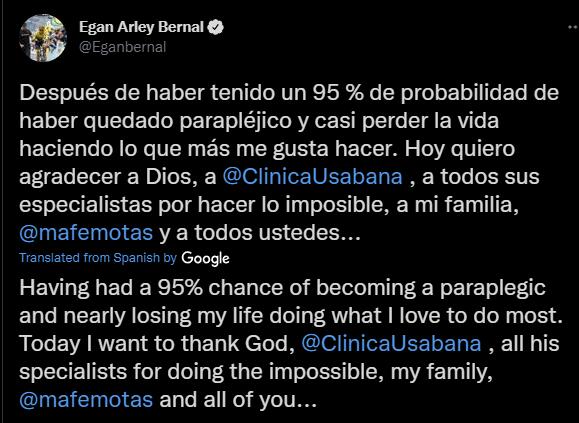Open @mafemotas mention in Spanish text

86,233
